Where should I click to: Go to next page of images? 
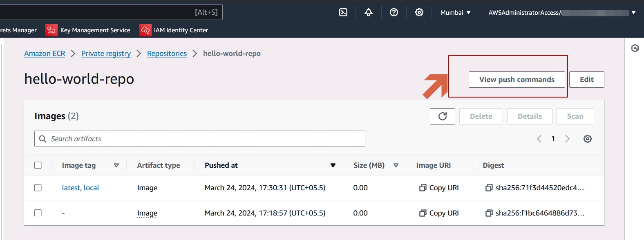click(x=567, y=139)
